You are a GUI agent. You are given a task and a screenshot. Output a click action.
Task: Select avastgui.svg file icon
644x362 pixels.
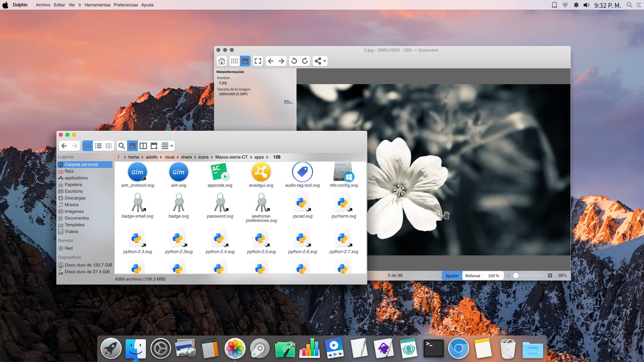click(261, 172)
